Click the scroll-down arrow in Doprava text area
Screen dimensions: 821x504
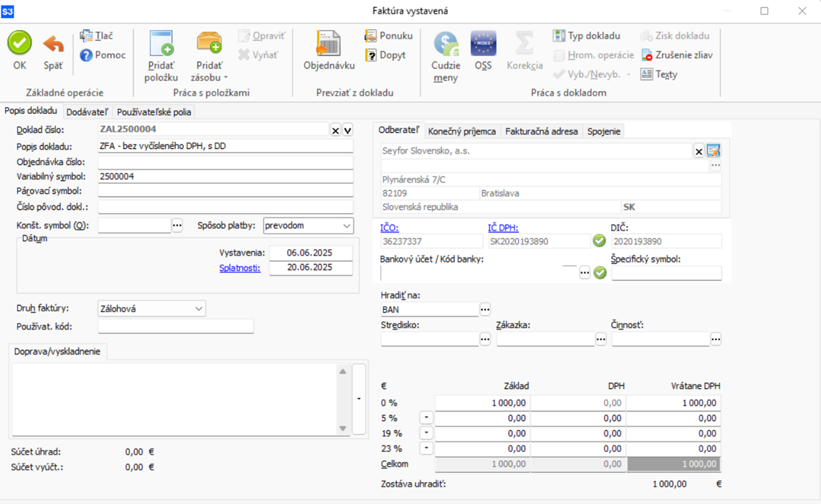(343, 428)
